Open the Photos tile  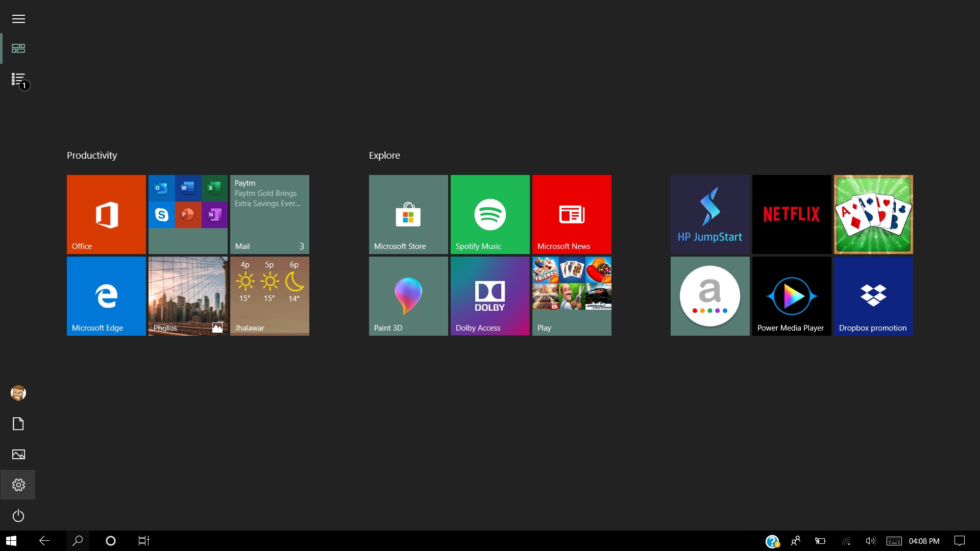coord(188,296)
